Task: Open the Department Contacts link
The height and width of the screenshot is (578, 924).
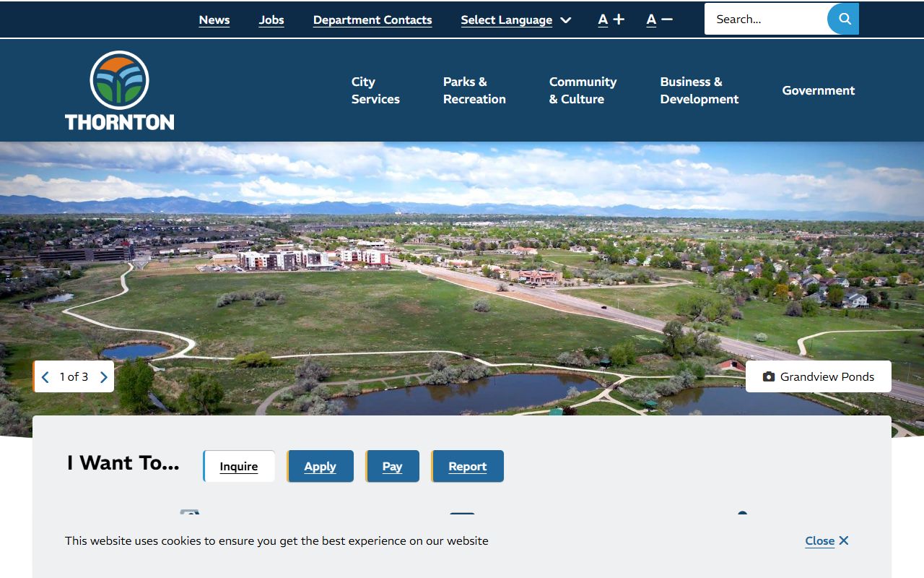Action: pos(372,20)
